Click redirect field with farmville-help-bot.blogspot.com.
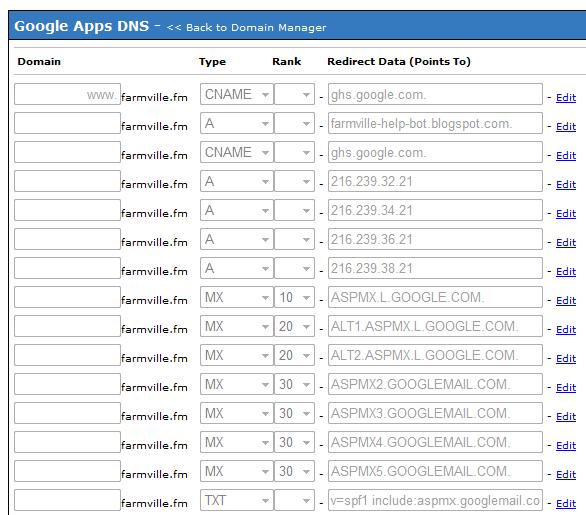This screenshot has width=586, height=515. coord(435,123)
